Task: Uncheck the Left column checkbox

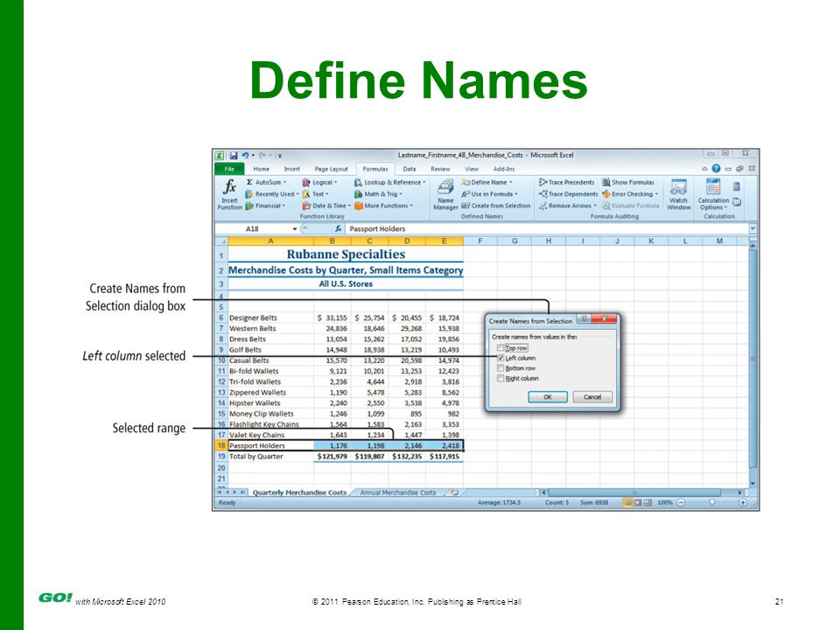Action: click(500, 358)
